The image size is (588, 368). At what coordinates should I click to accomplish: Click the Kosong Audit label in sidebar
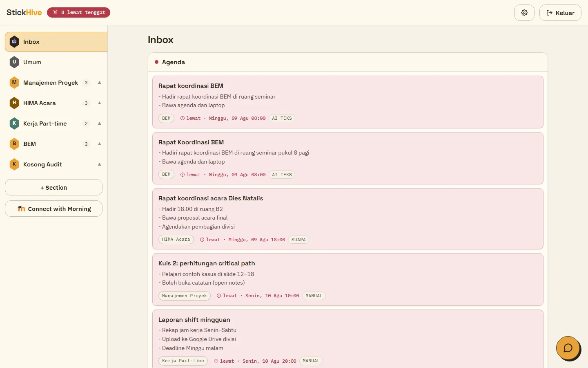coord(42,164)
